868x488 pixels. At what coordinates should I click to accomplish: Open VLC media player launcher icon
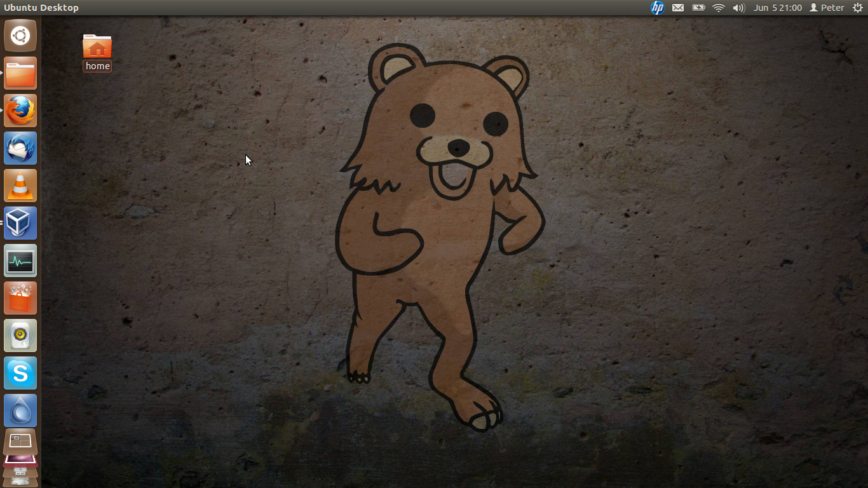(20, 186)
